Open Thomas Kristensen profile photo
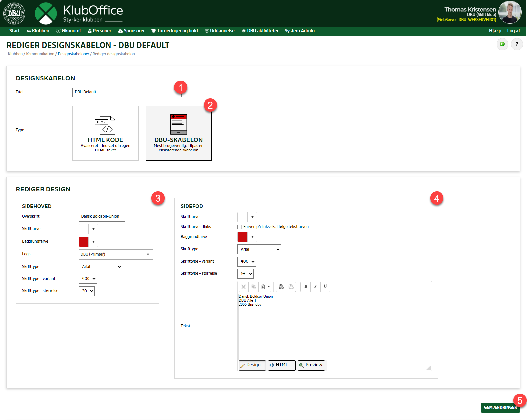 [510, 12]
